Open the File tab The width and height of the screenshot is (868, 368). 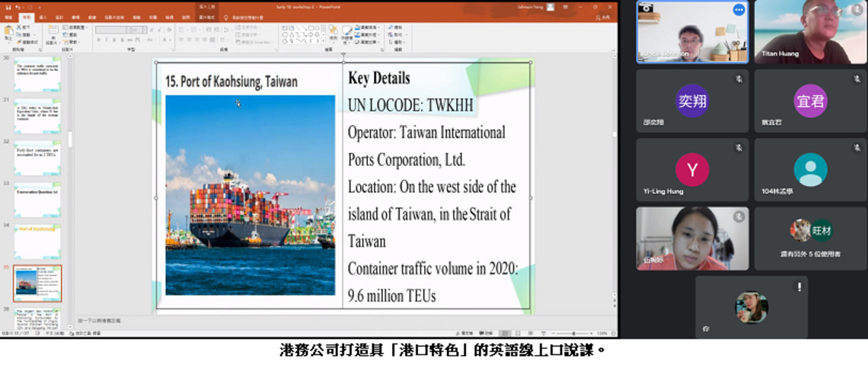click(9, 18)
